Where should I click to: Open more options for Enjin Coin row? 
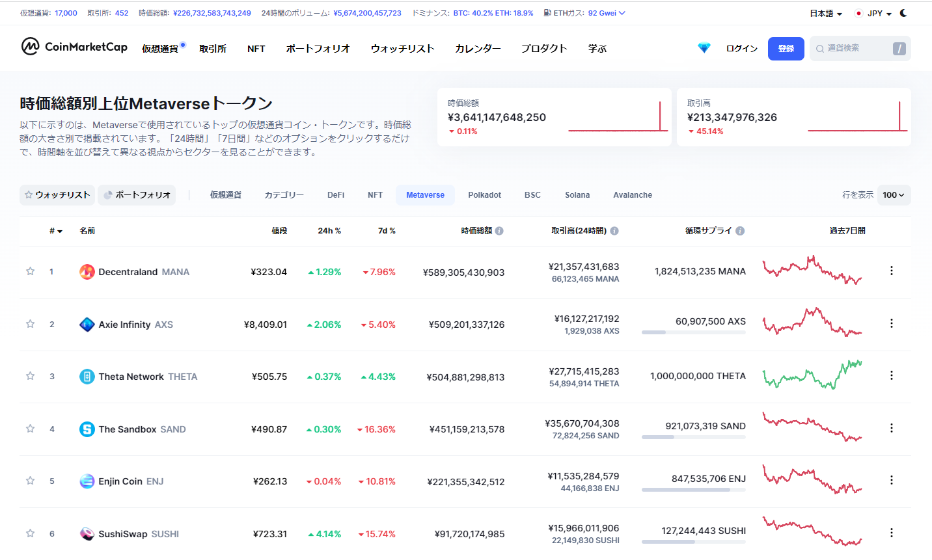(892, 480)
